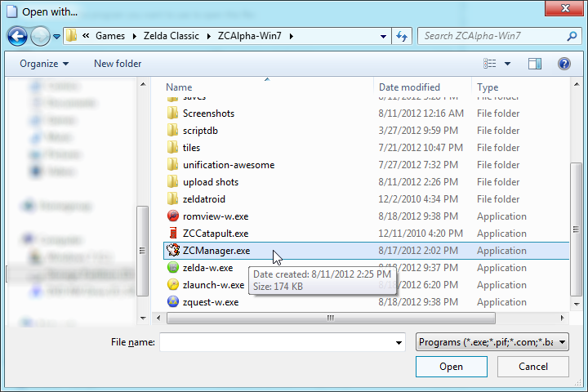Open the File name dropdown arrow

[399, 342]
